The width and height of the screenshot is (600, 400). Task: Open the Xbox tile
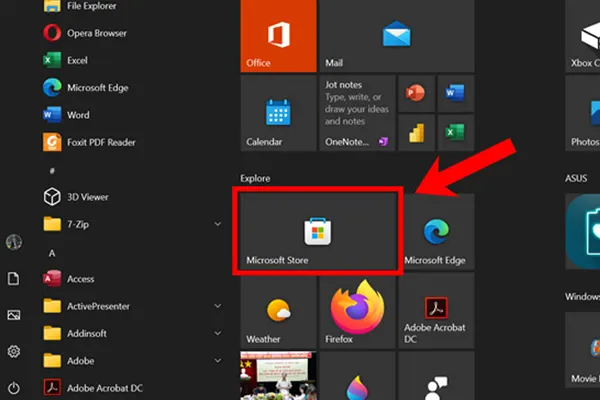(583, 35)
